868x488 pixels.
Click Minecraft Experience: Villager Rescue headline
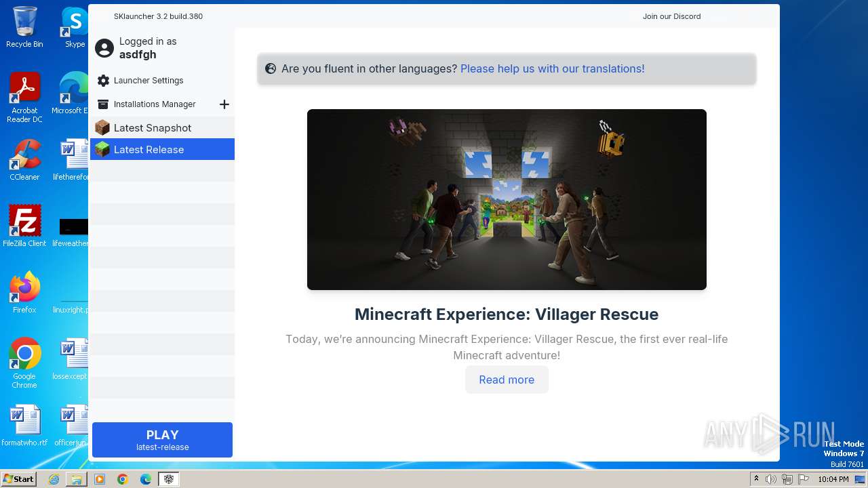[507, 314]
